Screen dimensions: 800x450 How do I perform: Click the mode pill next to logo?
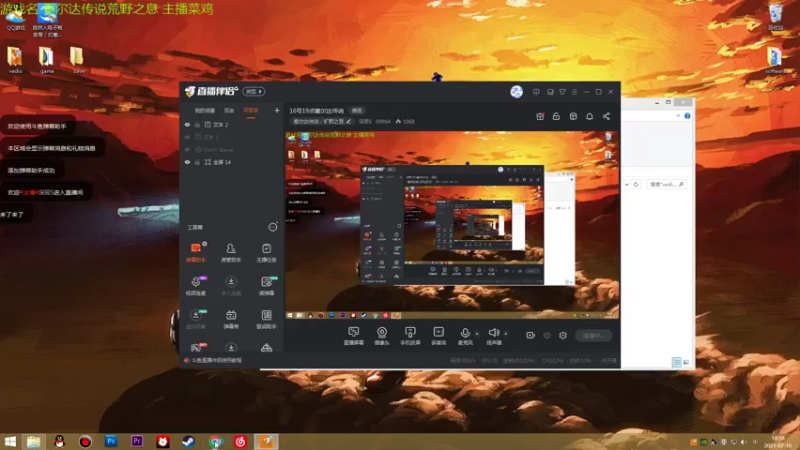(254, 91)
